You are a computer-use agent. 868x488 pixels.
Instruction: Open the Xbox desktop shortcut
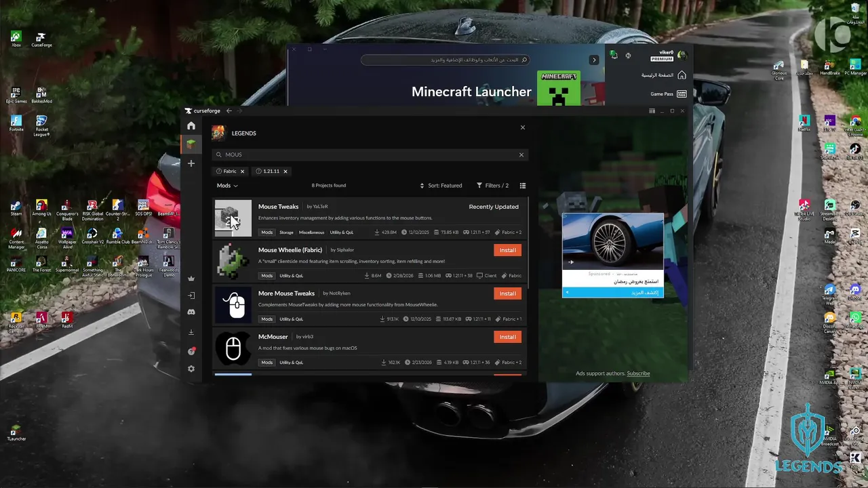[16, 39]
